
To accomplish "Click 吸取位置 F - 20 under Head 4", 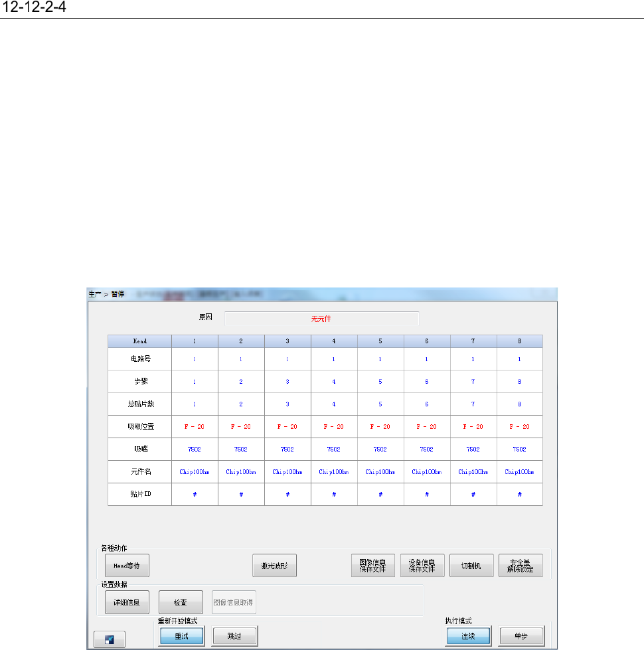I will coord(334,426).
